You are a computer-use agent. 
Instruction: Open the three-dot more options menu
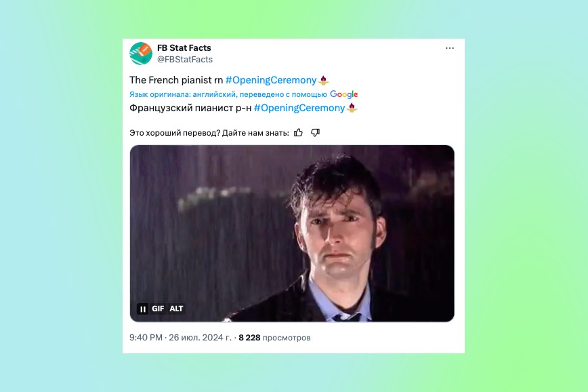click(x=450, y=48)
